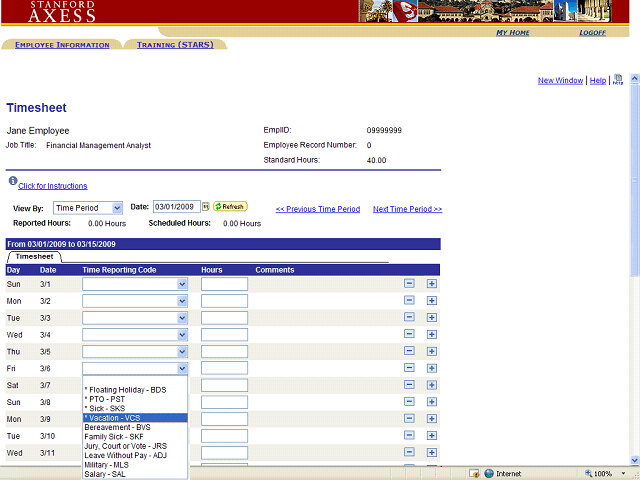Click the Previous Time Period link
Viewport: 640px width, 480px height.
317,209
